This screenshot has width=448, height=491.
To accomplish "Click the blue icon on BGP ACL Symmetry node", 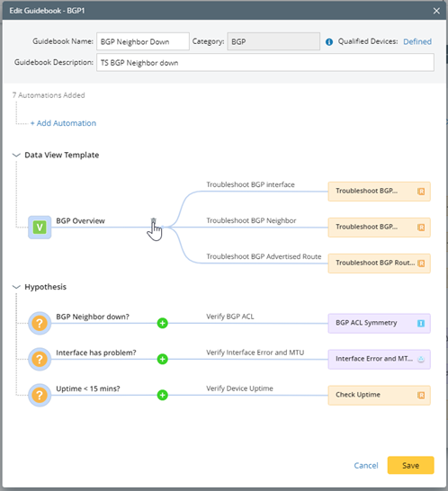I will (x=421, y=323).
